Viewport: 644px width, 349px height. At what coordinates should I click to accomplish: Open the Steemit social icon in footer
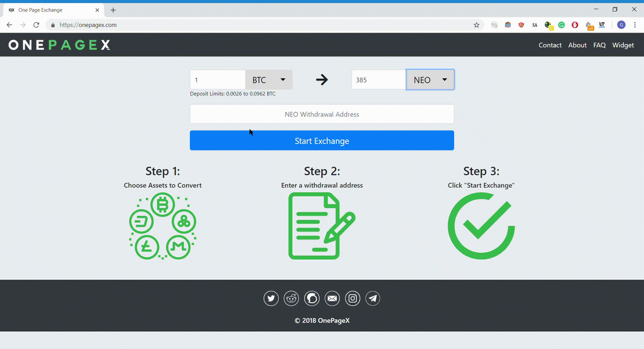[312, 298]
